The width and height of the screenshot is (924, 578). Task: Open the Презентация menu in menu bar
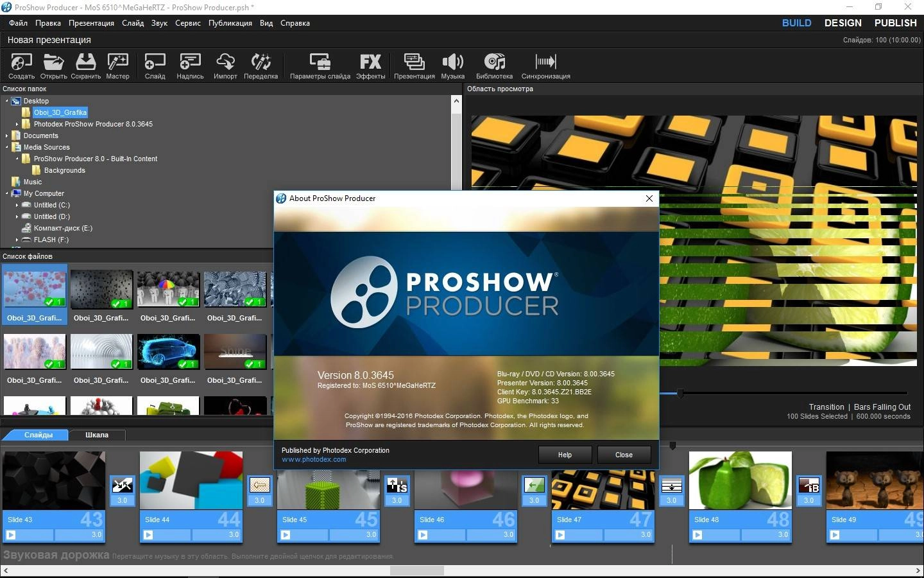(91, 23)
